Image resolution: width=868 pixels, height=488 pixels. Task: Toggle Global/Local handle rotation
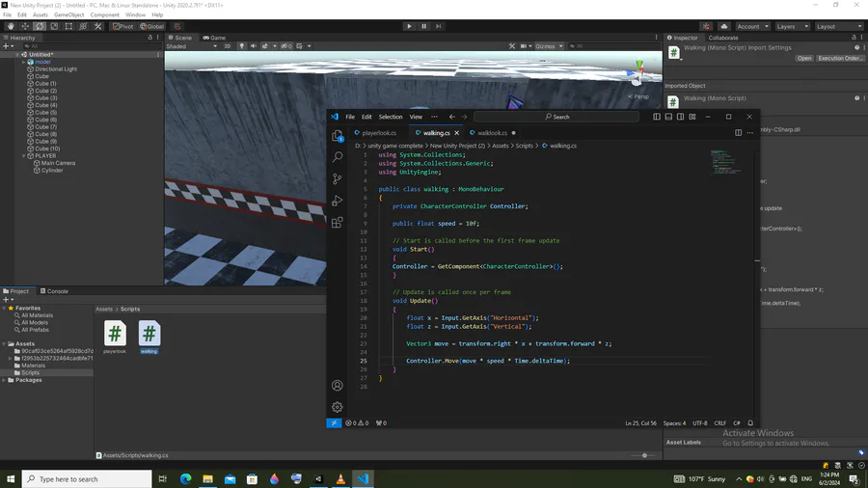pyautogui.click(x=151, y=26)
